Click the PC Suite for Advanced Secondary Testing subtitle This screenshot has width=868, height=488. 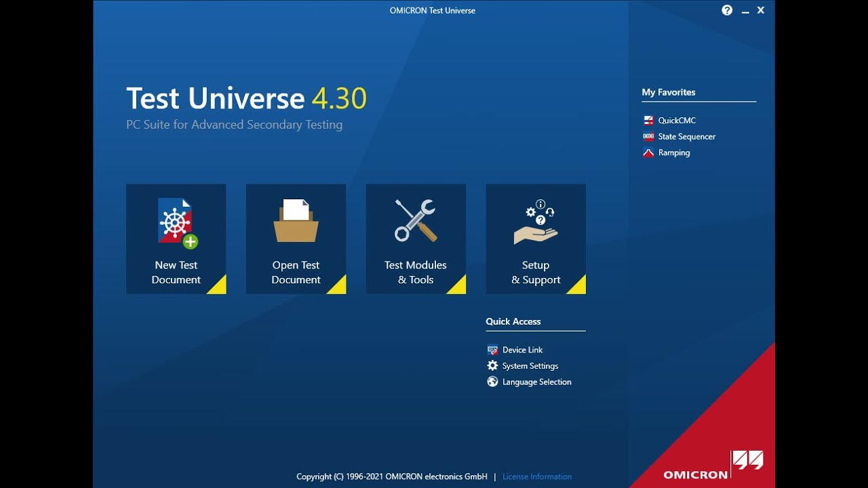click(x=235, y=125)
